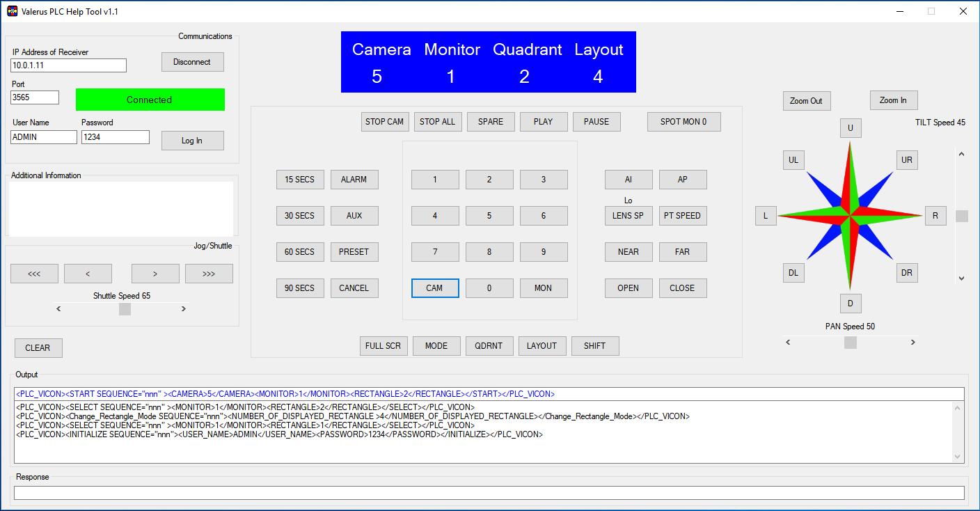
Task: Click the FAR focus button
Action: pos(683,252)
